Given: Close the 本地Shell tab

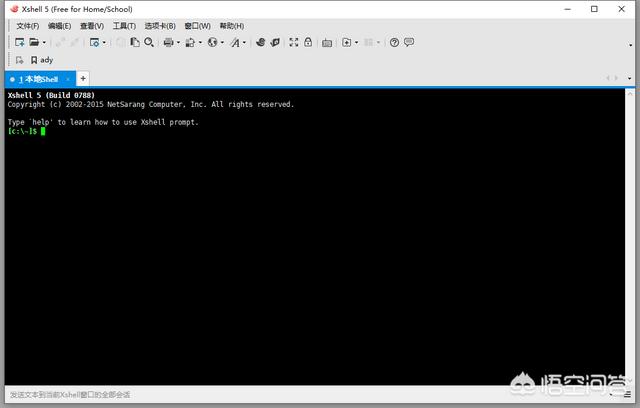Looking at the screenshot, I should click(x=68, y=79).
